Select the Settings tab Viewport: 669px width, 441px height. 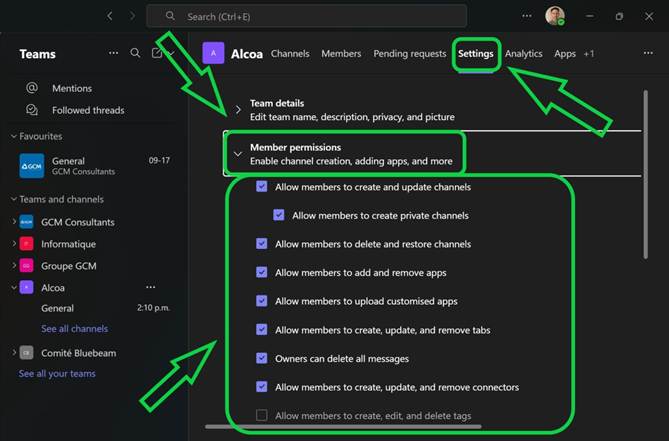click(x=476, y=54)
